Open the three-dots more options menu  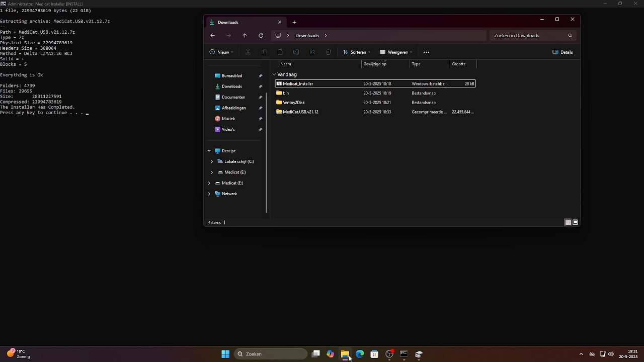point(426,52)
